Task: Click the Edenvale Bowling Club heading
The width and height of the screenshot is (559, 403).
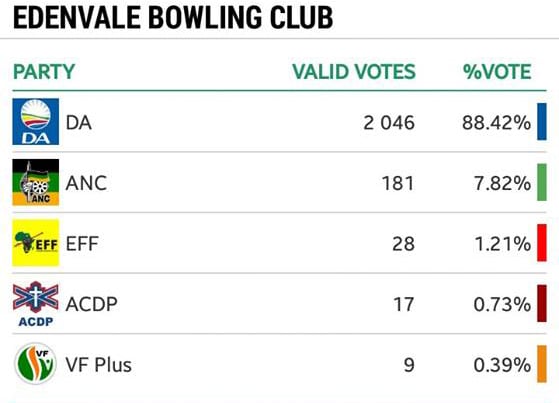Action: coord(173,17)
